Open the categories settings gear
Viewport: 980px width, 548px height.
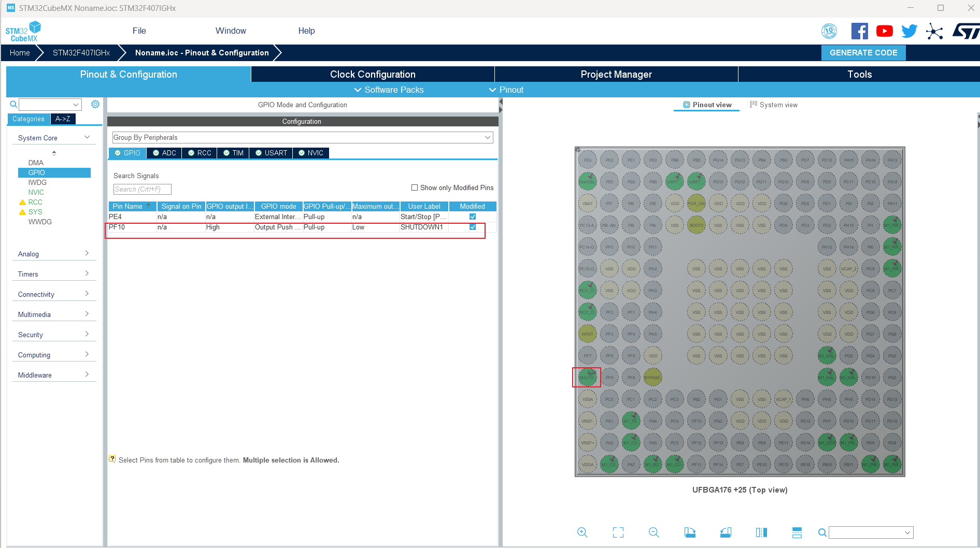click(95, 104)
